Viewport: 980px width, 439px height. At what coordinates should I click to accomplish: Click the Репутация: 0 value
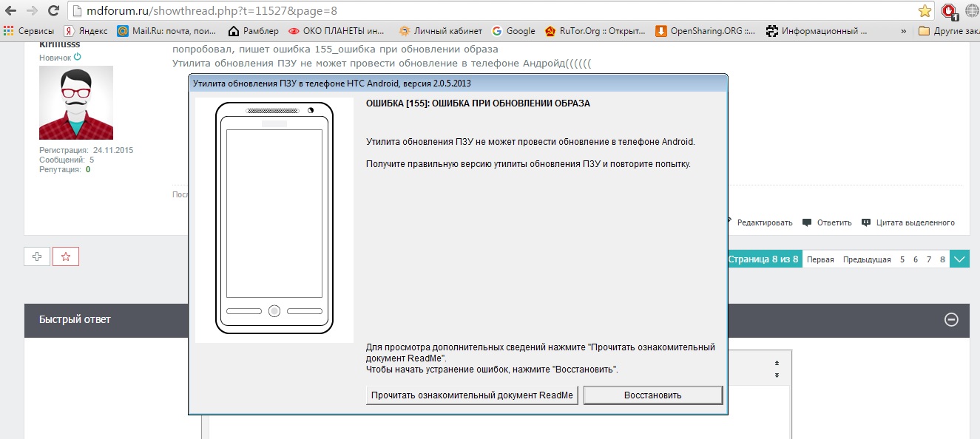pyautogui.click(x=88, y=169)
